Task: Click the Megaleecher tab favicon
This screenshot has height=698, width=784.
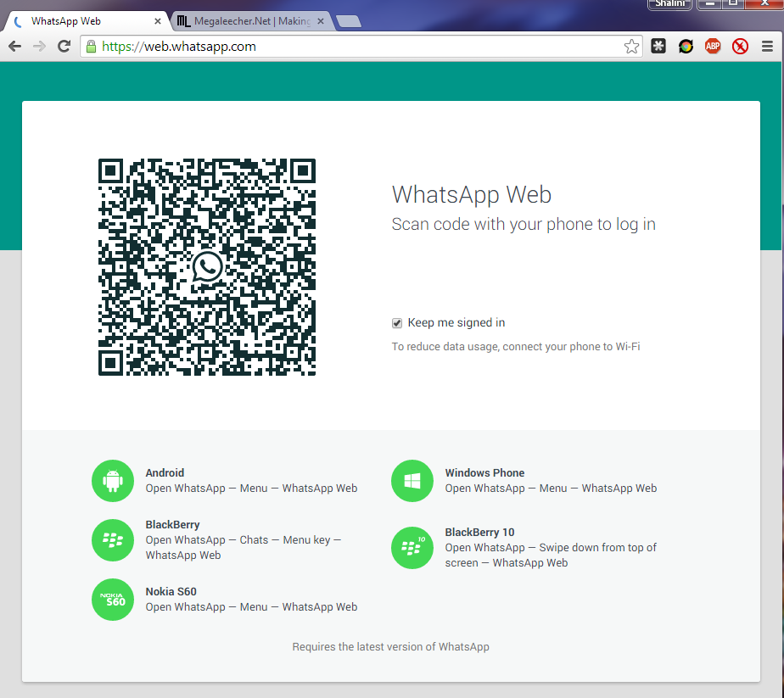Action: 183,21
